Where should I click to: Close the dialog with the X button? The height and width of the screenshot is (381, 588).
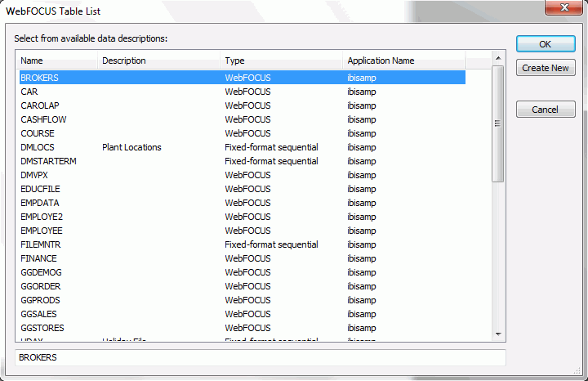coord(564,7)
